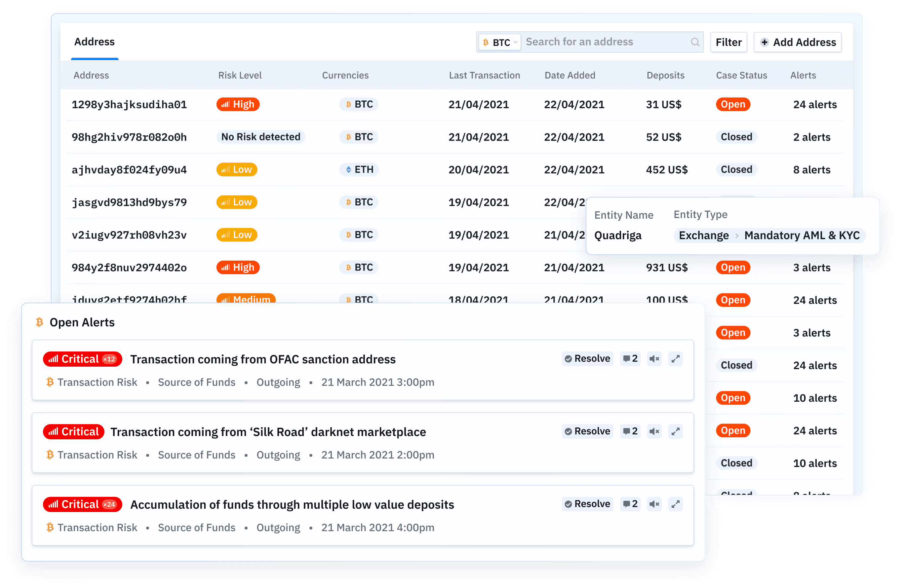Click the Critical x24 severity badge
Screen dimensions: 901x588
(82, 504)
